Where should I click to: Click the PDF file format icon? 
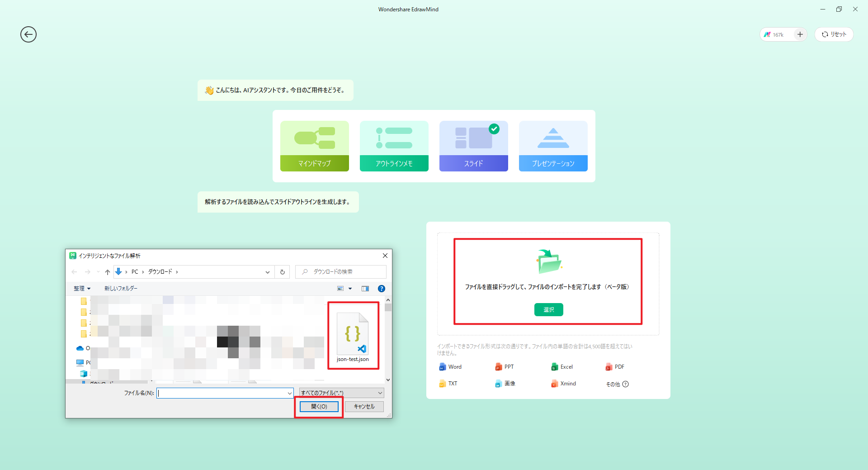pyautogui.click(x=609, y=367)
